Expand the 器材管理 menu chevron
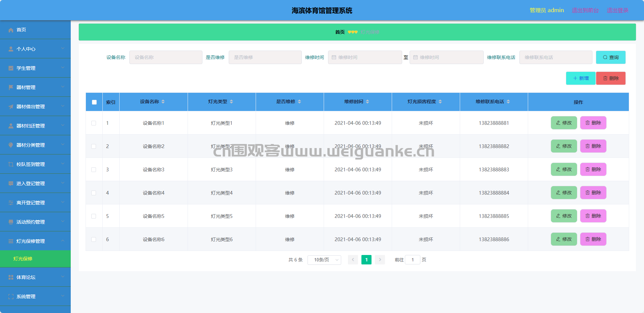 coord(63,87)
